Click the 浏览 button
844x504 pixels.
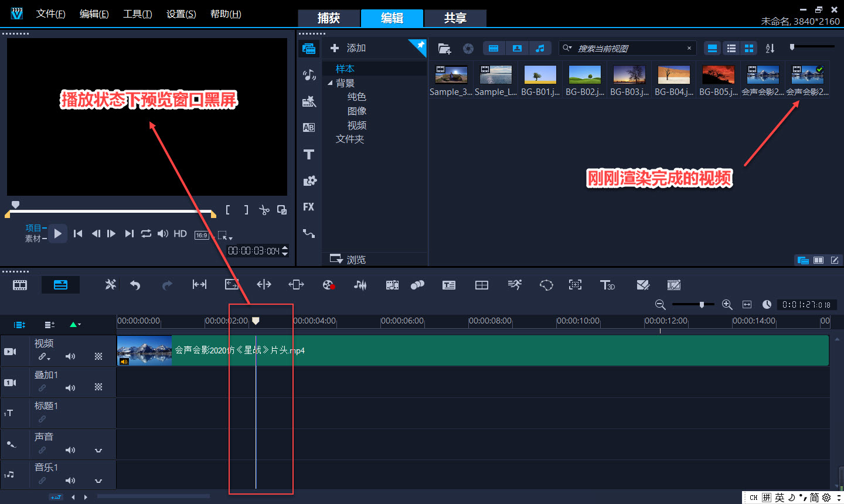tap(348, 259)
